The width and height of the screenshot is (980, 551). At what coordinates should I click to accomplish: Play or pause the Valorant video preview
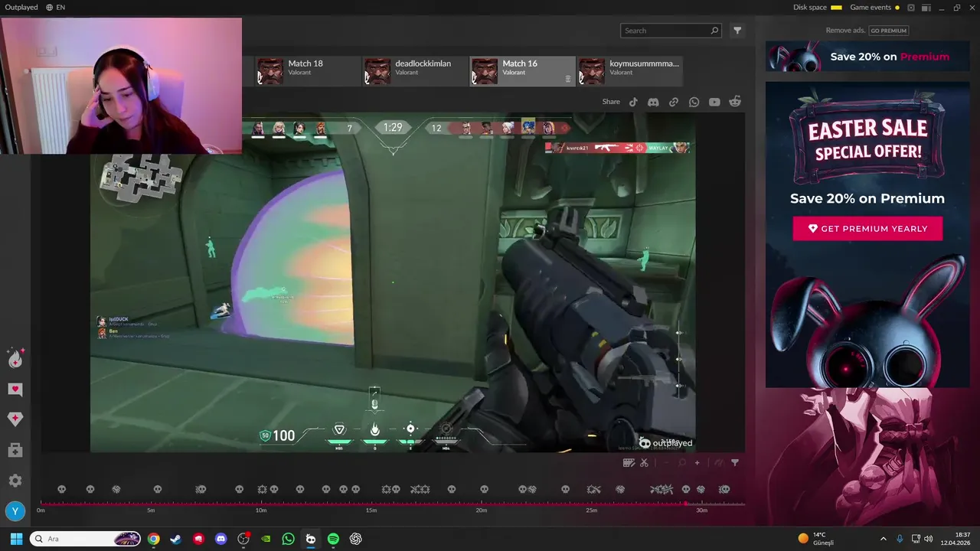pyautogui.click(x=393, y=282)
